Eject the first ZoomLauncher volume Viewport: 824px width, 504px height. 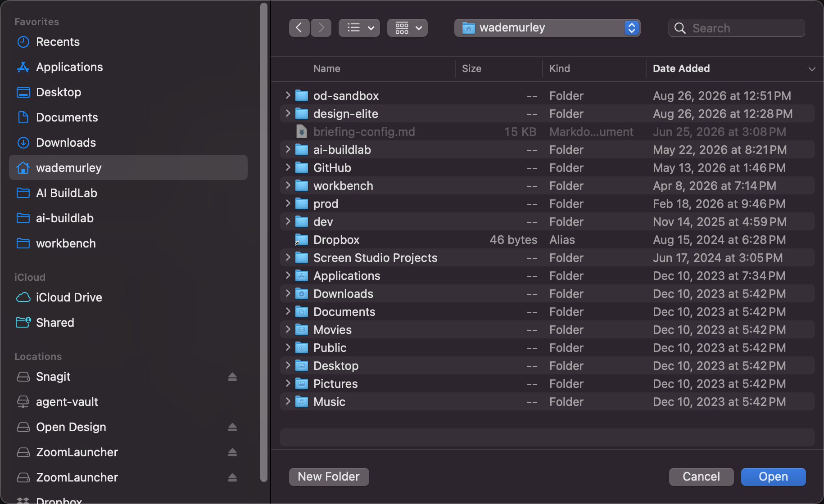(232, 452)
